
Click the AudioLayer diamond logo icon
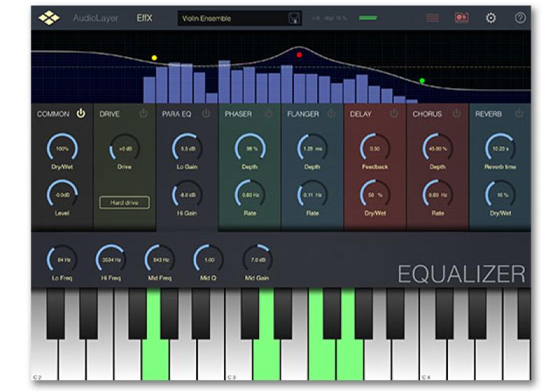click(49, 17)
